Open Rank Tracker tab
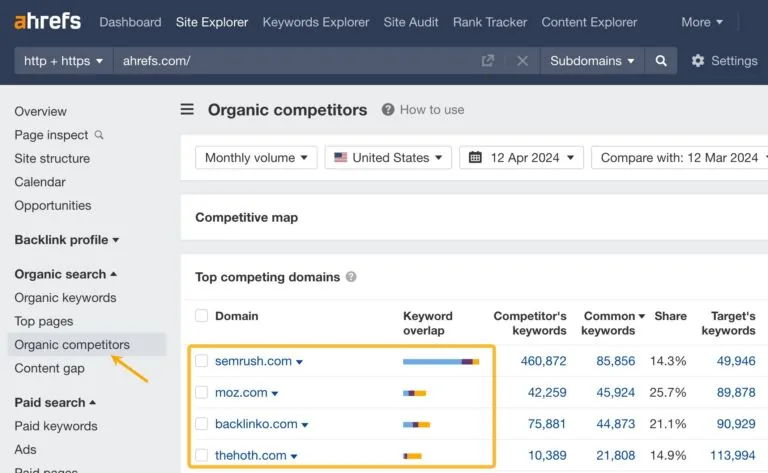The width and height of the screenshot is (768, 473). coord(490,22)
